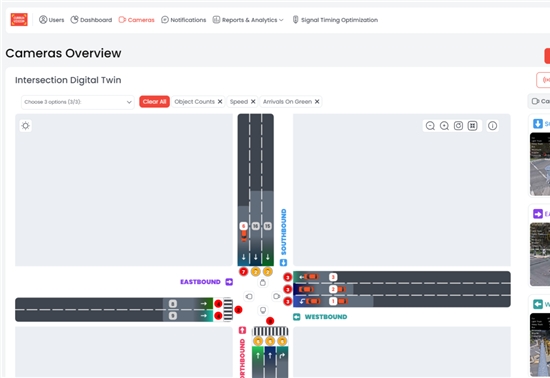Zoom in the intersection map
The width and height of the screenshot is (550, 378).
444,126
